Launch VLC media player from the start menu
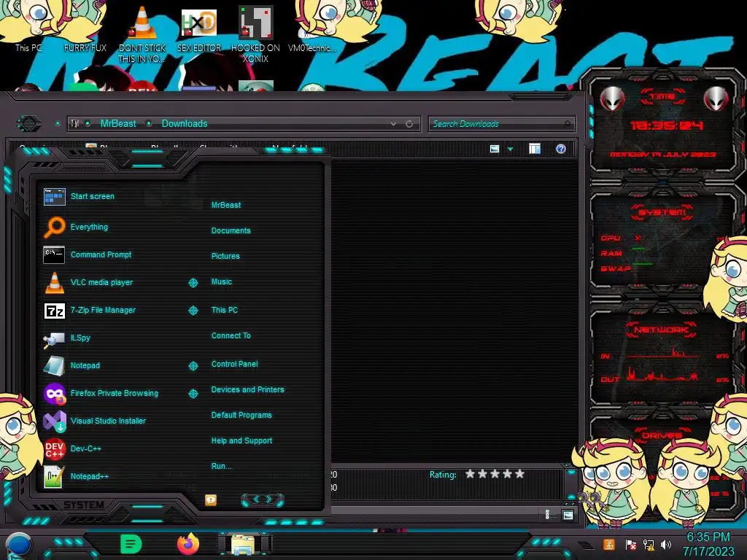The image size is (747, 560). point(88,282)
